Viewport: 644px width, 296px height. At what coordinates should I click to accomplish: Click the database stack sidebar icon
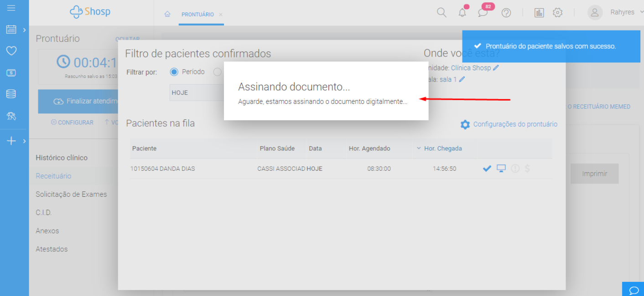[x=11, y=94]
